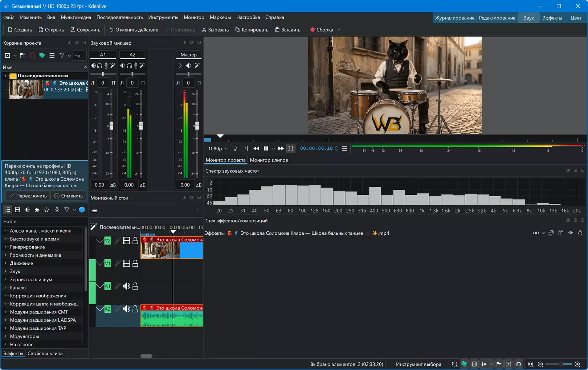Set zone out point in monitor

(246, 148)
